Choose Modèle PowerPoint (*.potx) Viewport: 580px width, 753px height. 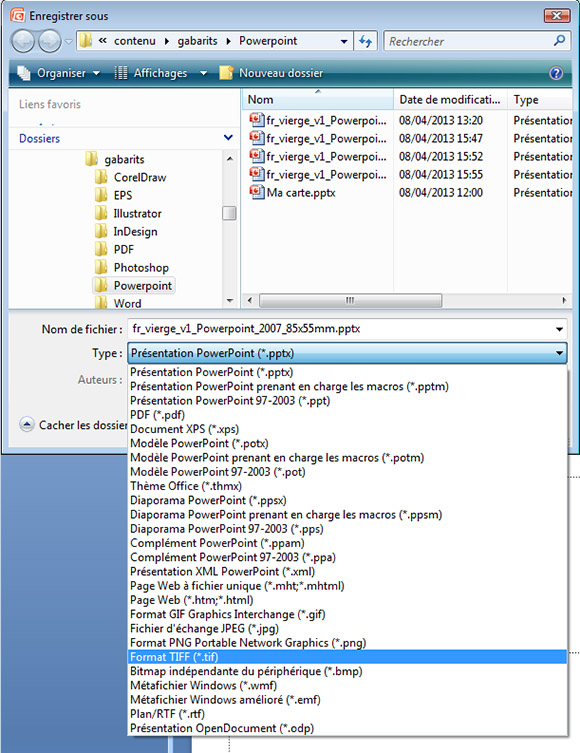347,443
